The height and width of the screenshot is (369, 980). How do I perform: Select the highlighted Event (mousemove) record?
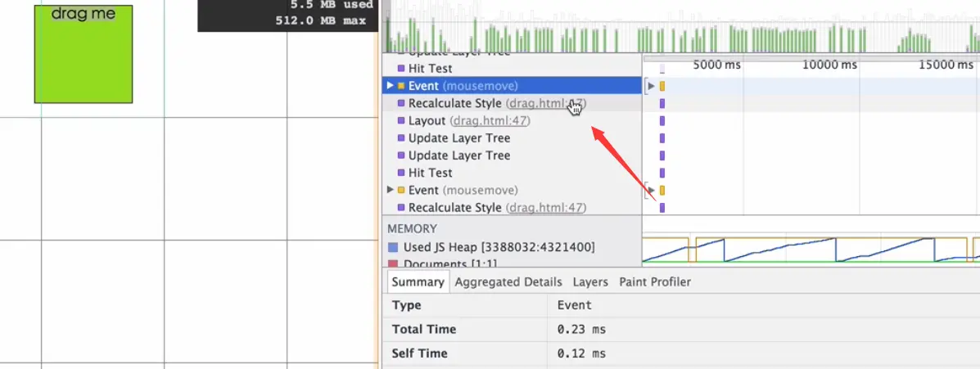tap(512, 86)
